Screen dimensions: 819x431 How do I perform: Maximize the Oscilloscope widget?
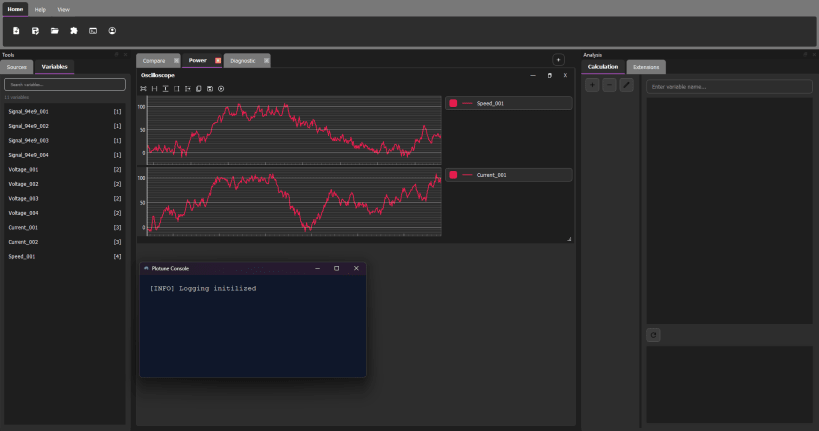click(549, 76)
